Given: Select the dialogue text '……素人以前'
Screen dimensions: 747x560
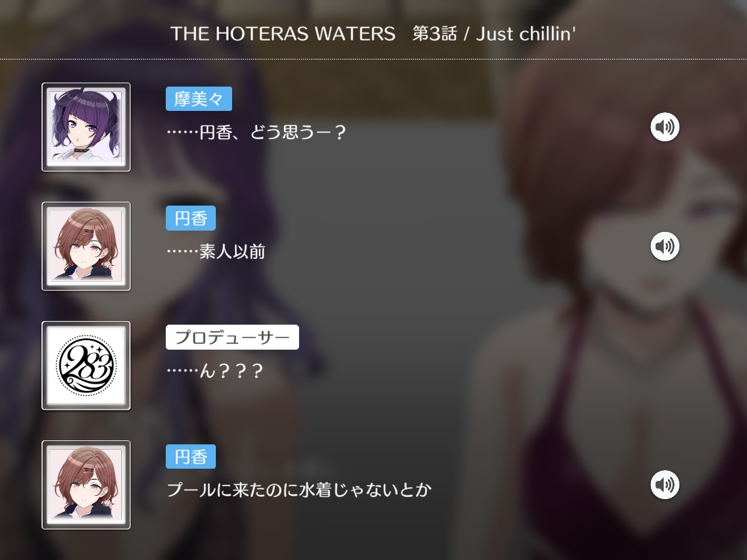Looking at the screenshot, I should [x=216, y=252].
